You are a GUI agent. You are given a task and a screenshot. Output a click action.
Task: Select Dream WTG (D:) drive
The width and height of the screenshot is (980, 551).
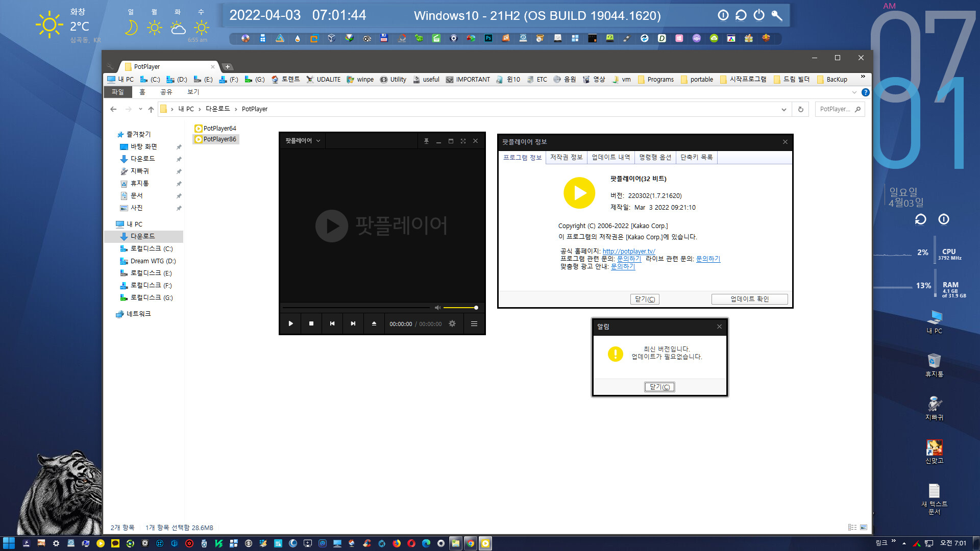[x=148, y=261]
